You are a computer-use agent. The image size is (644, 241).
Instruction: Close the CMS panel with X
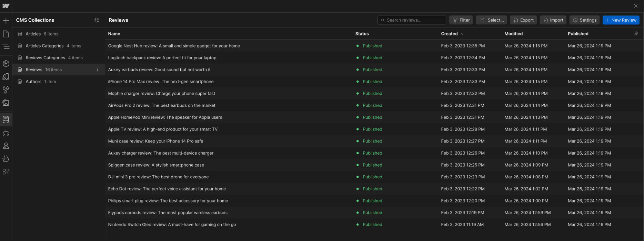[636, 6]
